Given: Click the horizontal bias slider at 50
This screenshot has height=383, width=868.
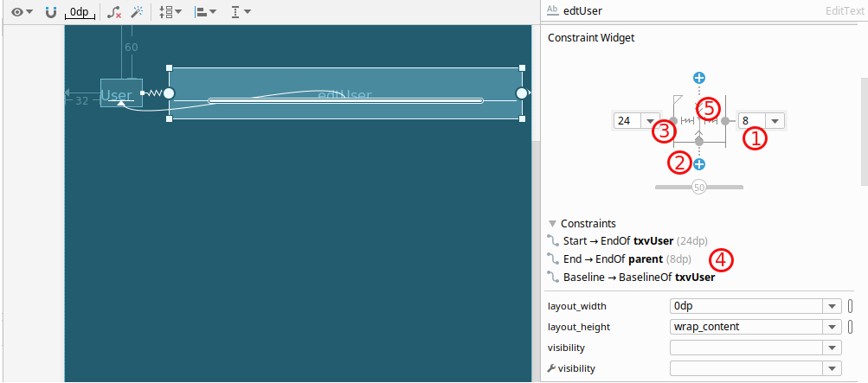Looking at the screenshot, I should coord(699,188).
